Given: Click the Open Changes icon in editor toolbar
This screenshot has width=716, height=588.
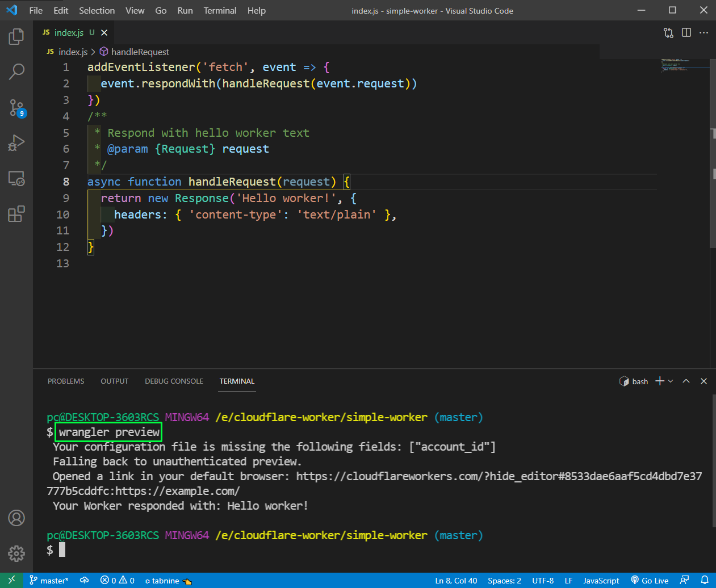Looking at the screenshot, I should tap(668, 33).
